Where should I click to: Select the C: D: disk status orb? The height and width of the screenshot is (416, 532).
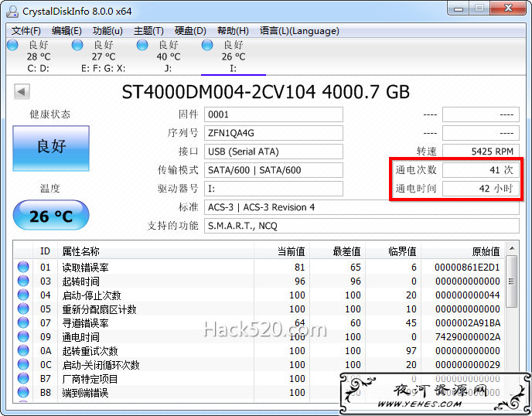12,45
